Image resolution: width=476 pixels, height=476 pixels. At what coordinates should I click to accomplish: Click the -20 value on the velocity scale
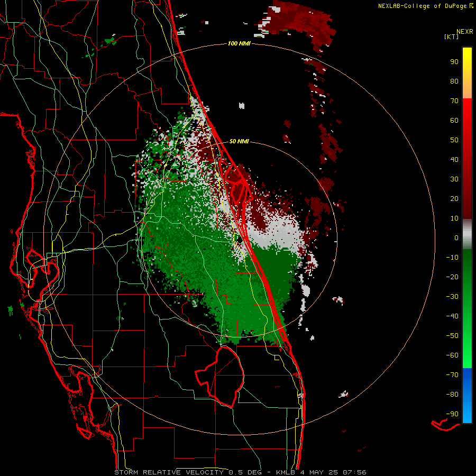click(x=452, y=277)
